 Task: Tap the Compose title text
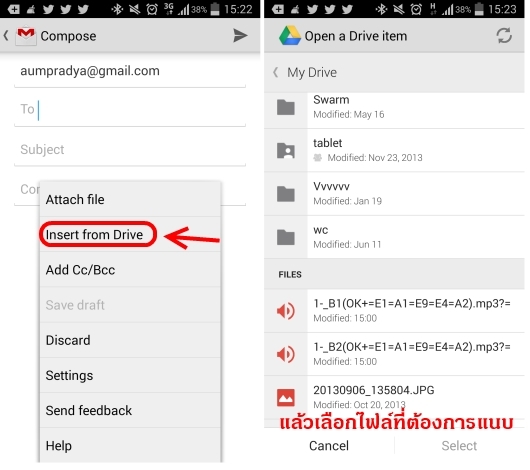[x=68, y=36]
